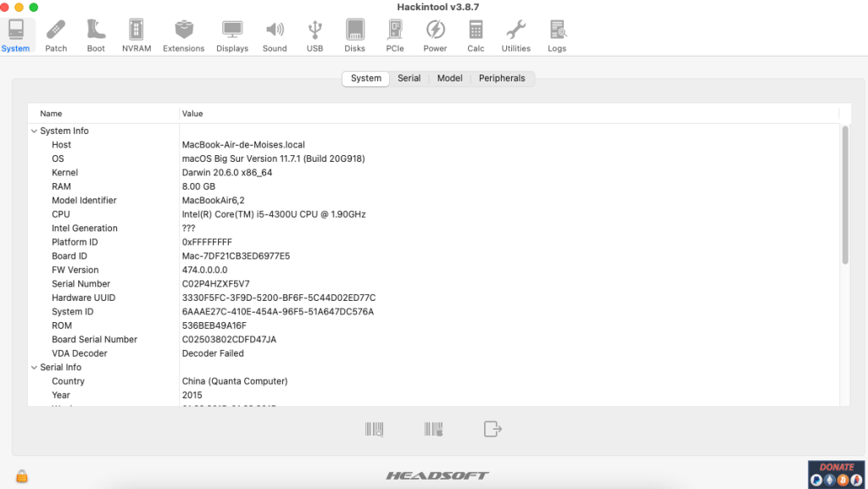Select the Country row
The height and width of the screenshot is (489, 868).
tap(433, 381)
